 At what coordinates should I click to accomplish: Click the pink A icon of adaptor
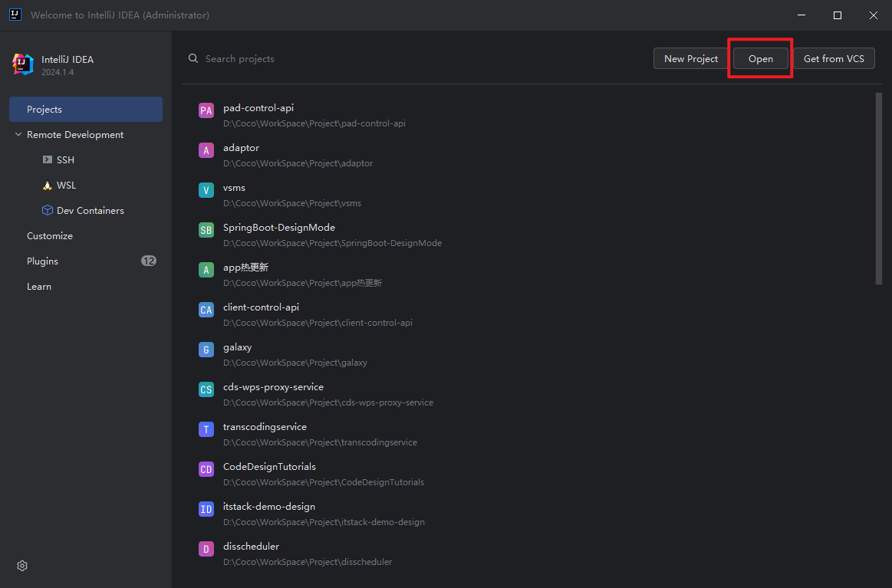[206, 150]
